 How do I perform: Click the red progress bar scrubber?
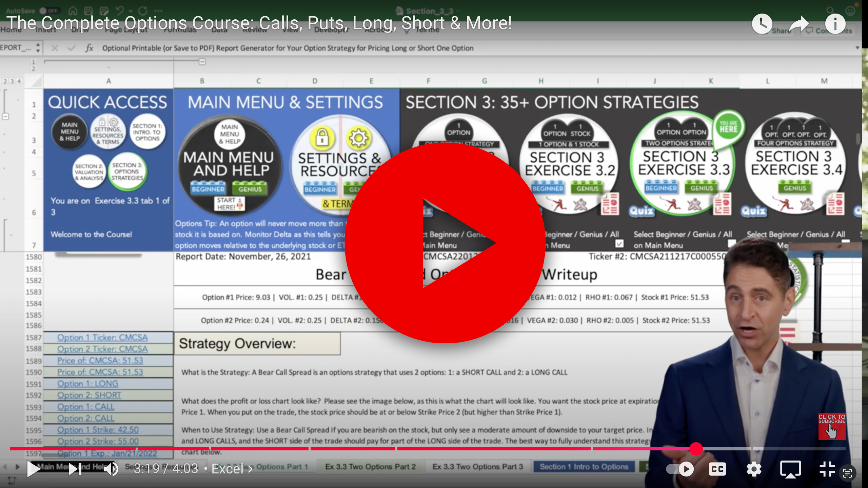(696, 449)
